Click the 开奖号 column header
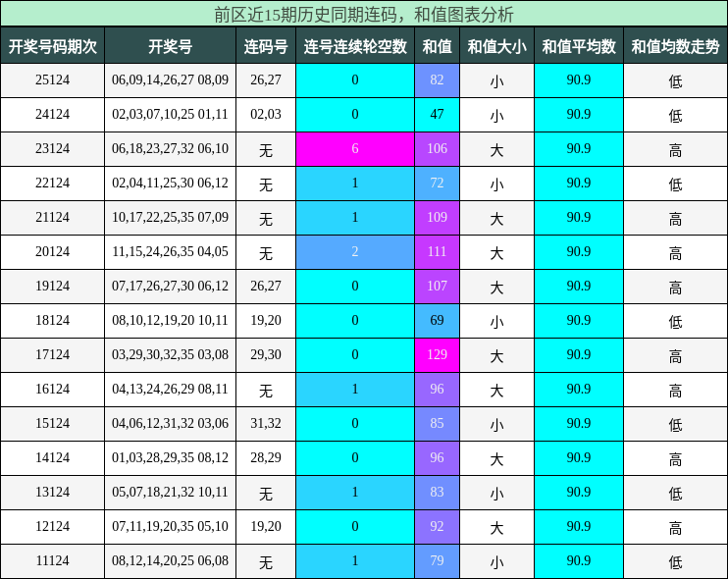 pos(171,46)
